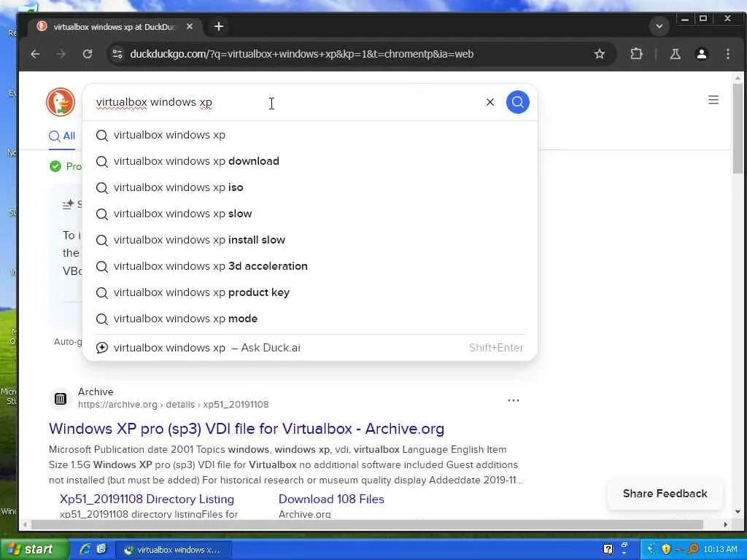The height and width of the screenshot is (560, 747).
Task: Select suggestion 'virtualbox windows xp'
Action: point(309,135)
